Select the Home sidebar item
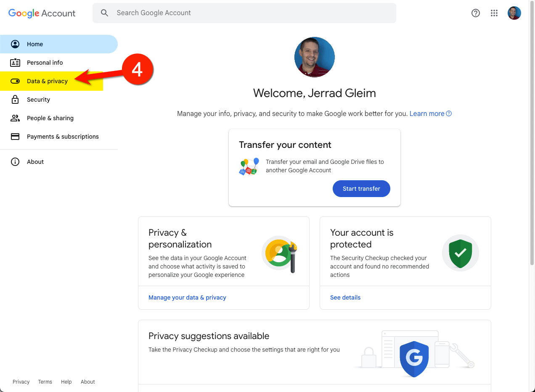Screen dimensions: 535x392 tap(35, 44)
